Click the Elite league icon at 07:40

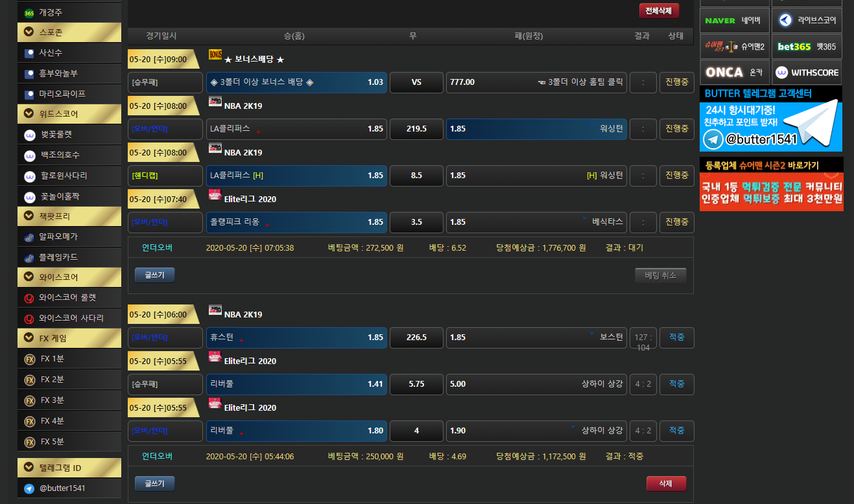[215, 195]
